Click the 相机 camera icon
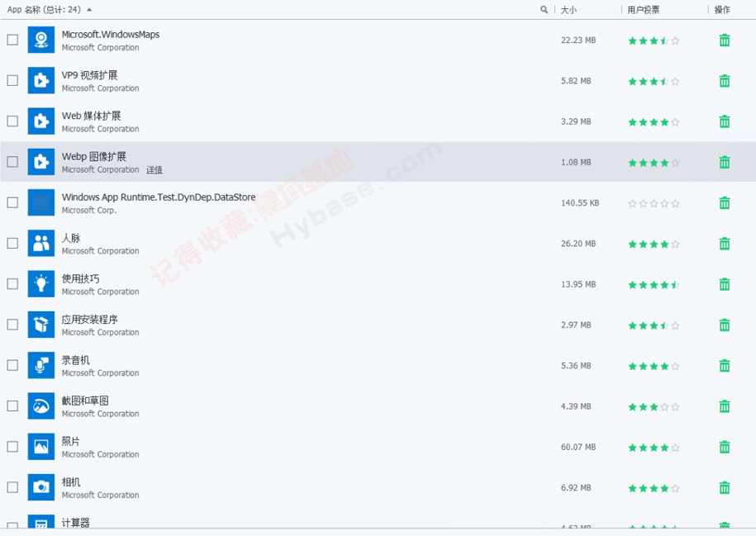This screenshot has width=756, height=536. click(x=41, y=487)
